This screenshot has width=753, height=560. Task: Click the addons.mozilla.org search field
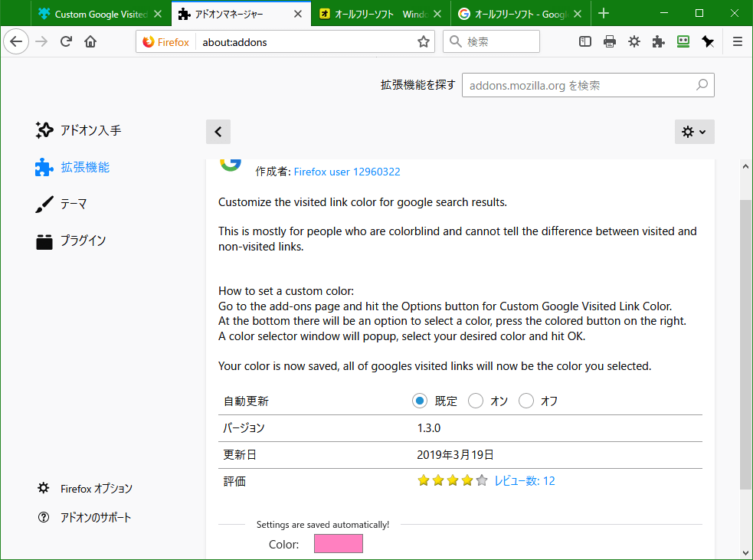click(x=588, y=85)
